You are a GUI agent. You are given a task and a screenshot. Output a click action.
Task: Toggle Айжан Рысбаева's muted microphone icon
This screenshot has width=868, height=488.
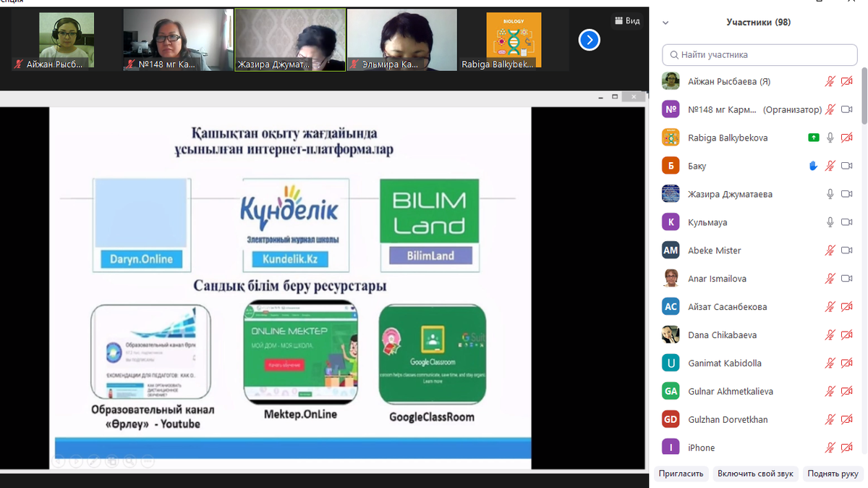(x=830, y=82)
